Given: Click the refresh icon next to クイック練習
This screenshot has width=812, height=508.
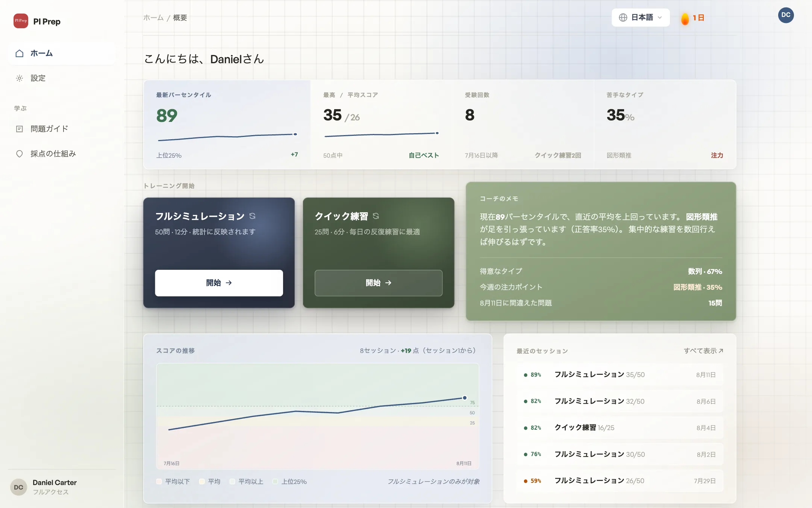Looking at the screenshot, I should [376, 216].
